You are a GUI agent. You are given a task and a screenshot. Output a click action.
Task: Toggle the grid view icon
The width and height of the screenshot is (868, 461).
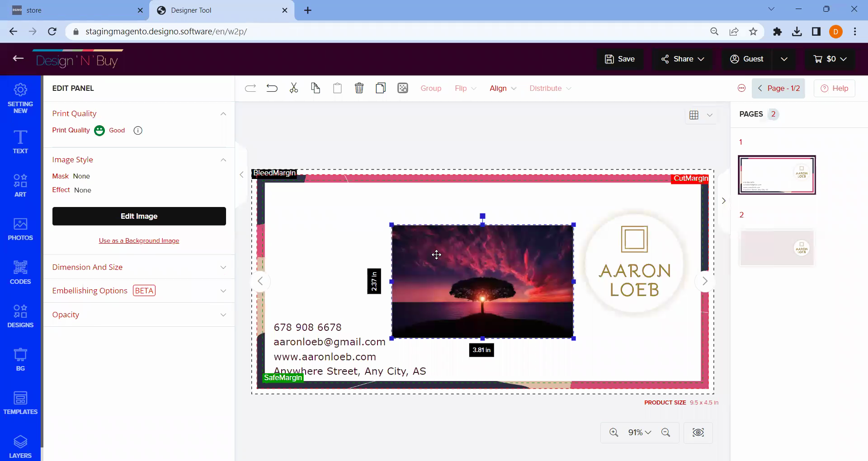click(x=694, y=115)
